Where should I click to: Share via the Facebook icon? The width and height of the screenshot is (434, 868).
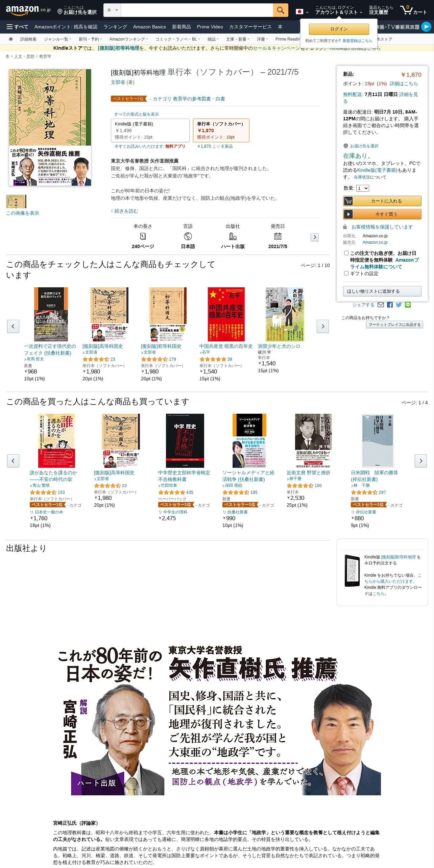click(x=390, y=305)
